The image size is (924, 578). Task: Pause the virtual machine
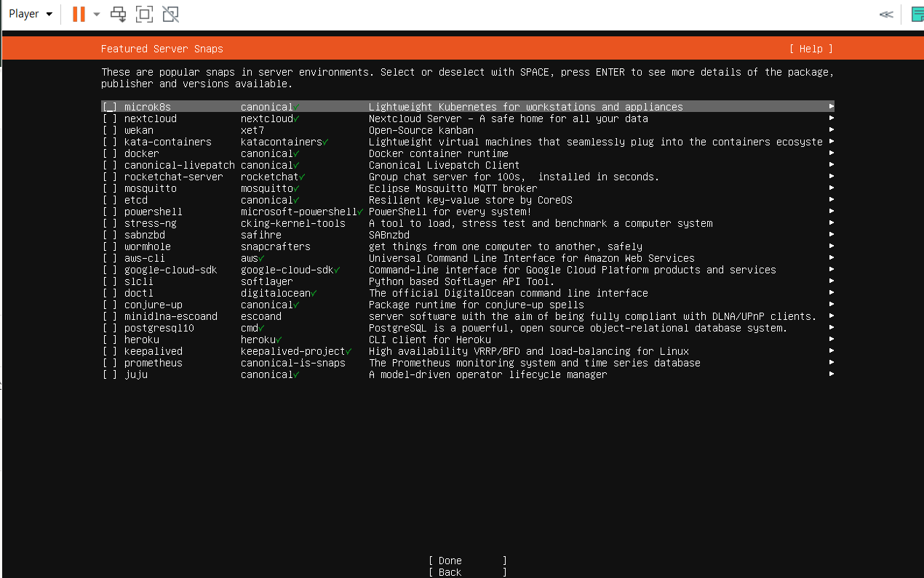(79, 14)
